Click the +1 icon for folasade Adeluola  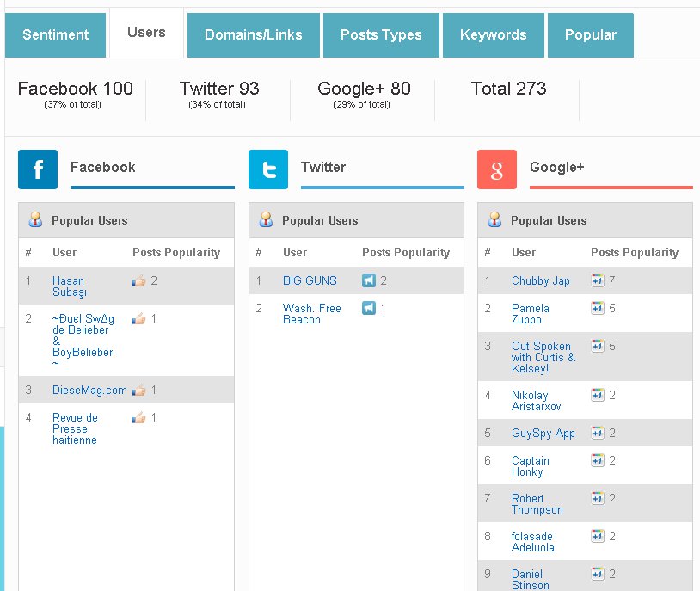(x=598, y=536)
